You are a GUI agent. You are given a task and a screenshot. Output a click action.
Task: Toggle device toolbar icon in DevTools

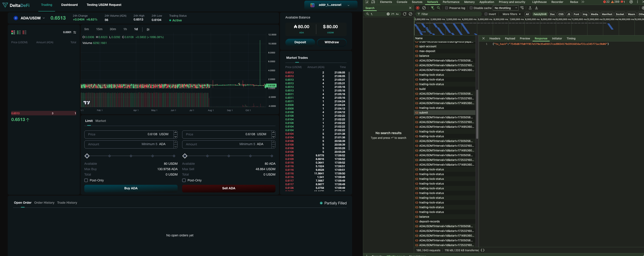pos(373,2)
